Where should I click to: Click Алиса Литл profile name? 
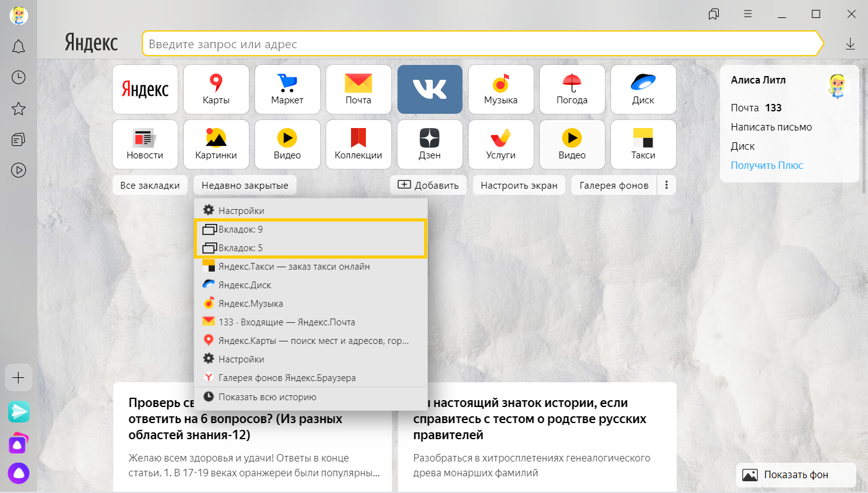pos(758,80)
